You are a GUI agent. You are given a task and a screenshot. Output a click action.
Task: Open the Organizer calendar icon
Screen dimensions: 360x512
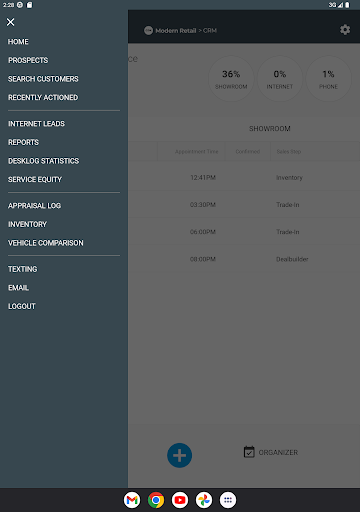click(x=249, y=452)
